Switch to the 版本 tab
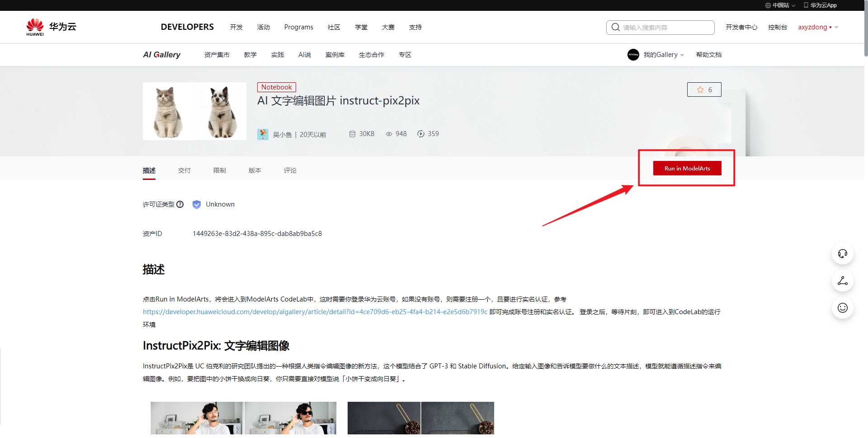 (255, 170)
